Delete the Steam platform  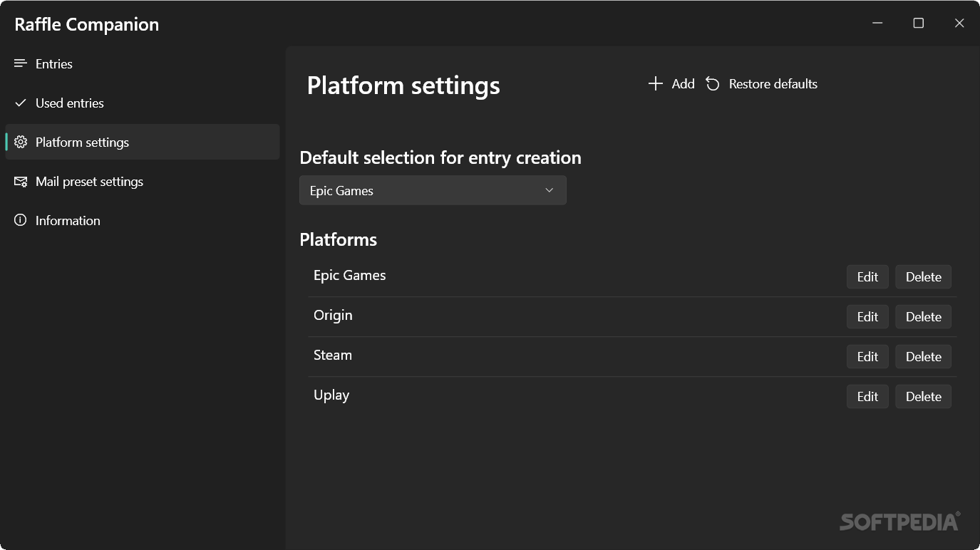click(923, 356)
